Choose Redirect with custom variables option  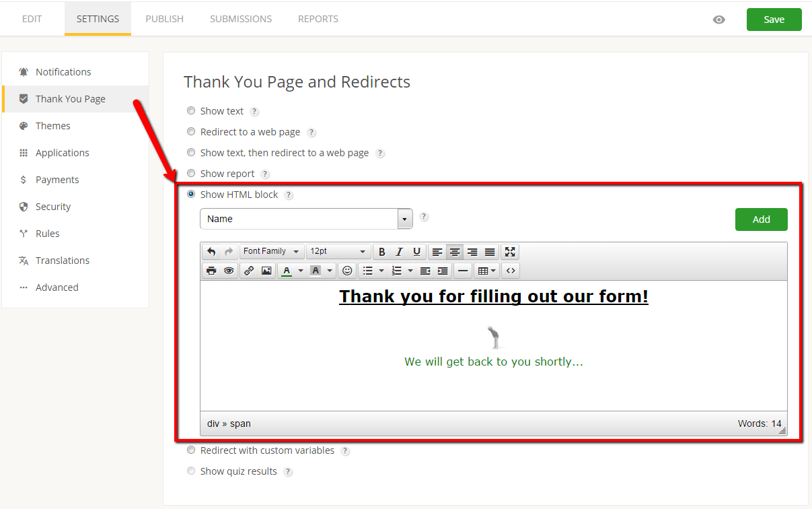(x=191, y=450)
